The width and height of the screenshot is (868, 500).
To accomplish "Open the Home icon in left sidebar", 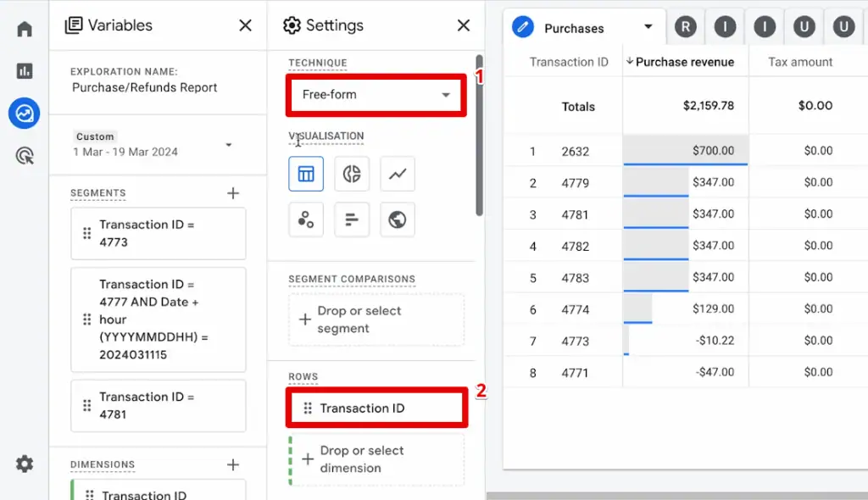I will (24, 28).
